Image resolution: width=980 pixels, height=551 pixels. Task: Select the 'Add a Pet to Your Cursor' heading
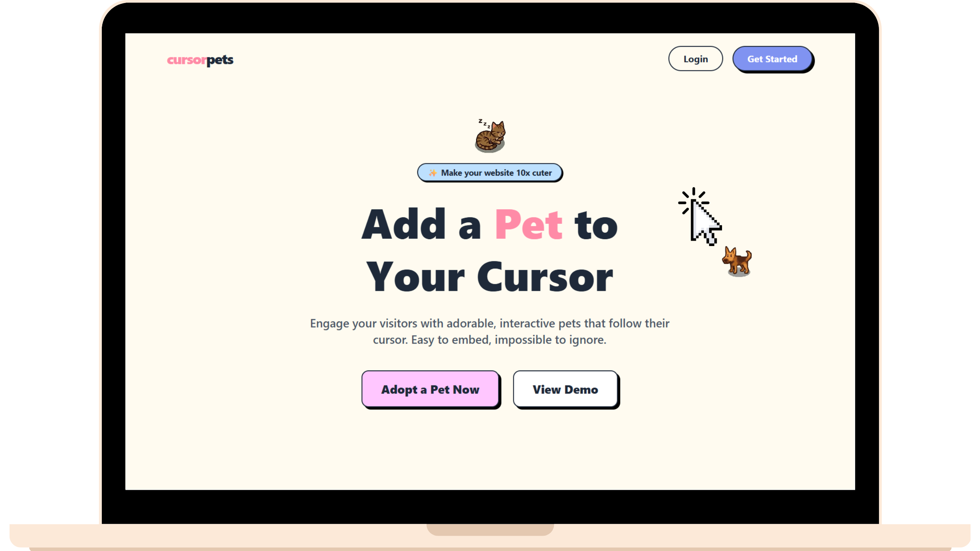coord(489,251)
